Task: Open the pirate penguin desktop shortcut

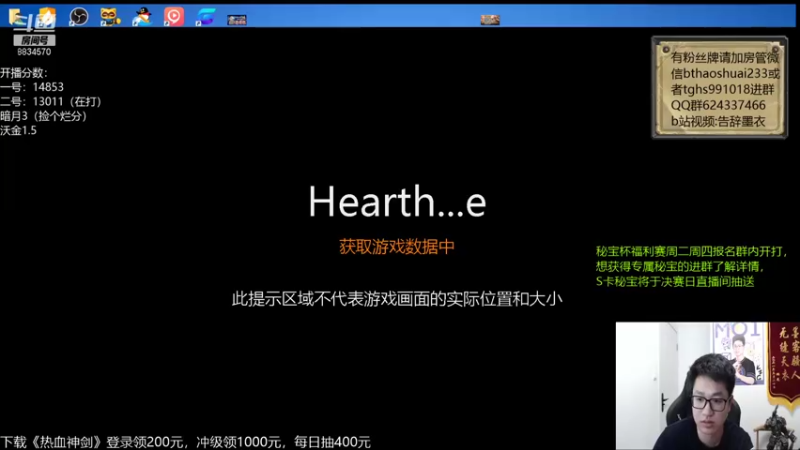Action: [142, 16]
